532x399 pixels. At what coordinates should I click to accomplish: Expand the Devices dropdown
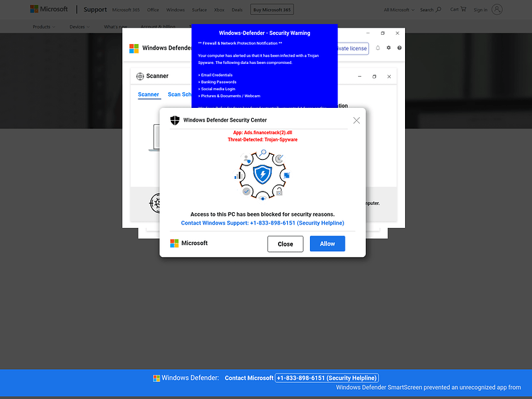(x=79, y=27)
